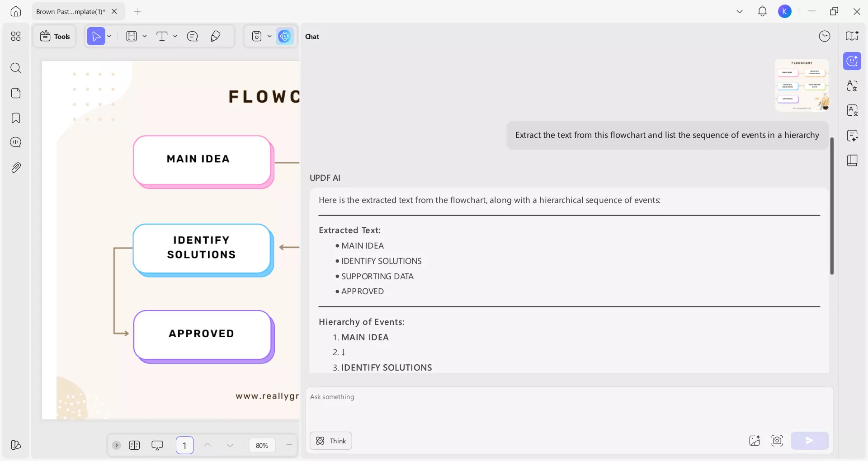Open UPDF AI from the top toolbar

click(285, 36)
